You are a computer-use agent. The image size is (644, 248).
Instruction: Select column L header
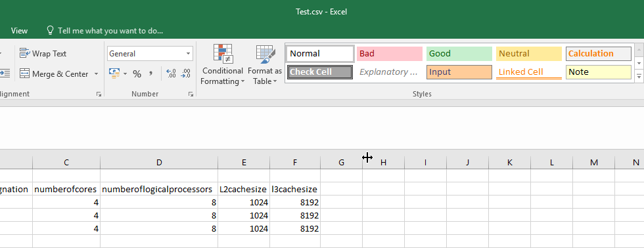(x=551, y=162)
